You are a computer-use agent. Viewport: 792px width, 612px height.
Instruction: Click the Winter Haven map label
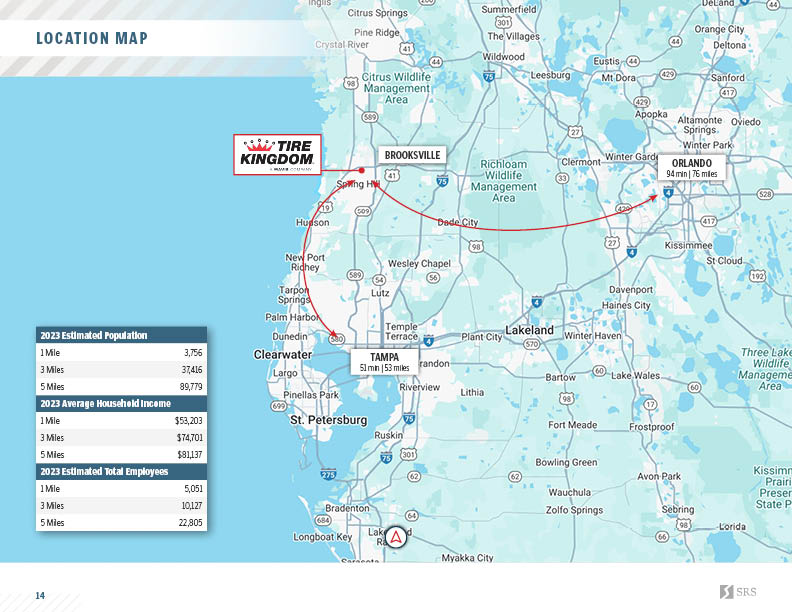[x=592, y=336]
